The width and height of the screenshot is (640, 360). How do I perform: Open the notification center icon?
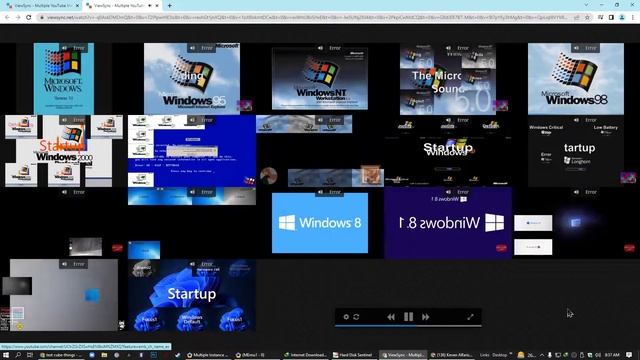[629, 355]
